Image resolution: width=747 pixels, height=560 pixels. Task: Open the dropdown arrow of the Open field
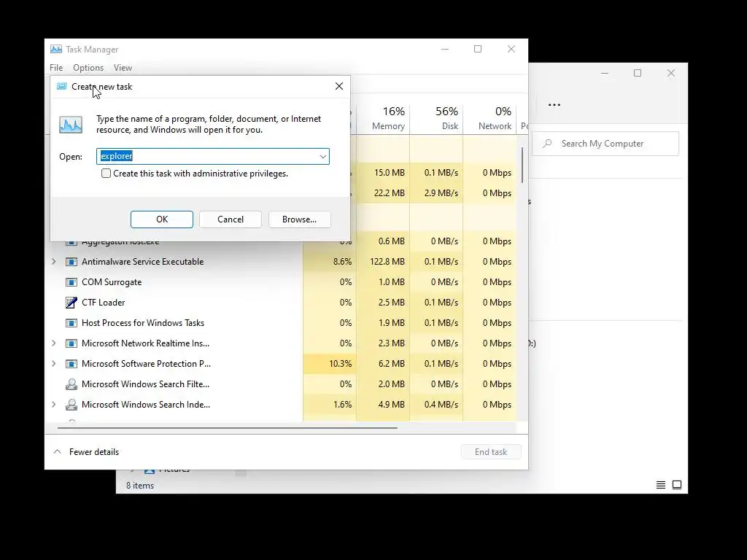coord(322,156)
